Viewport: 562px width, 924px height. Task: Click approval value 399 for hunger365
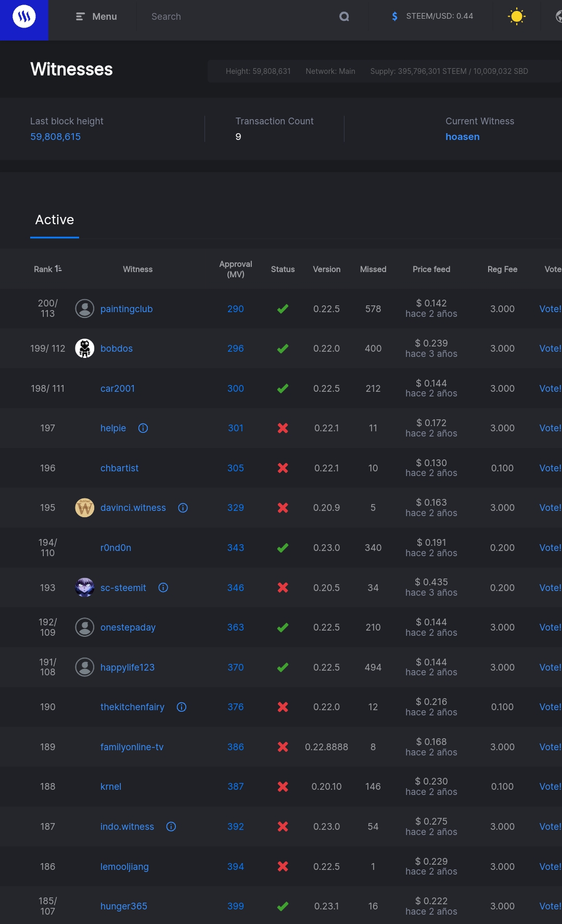(x=236, y=906)
